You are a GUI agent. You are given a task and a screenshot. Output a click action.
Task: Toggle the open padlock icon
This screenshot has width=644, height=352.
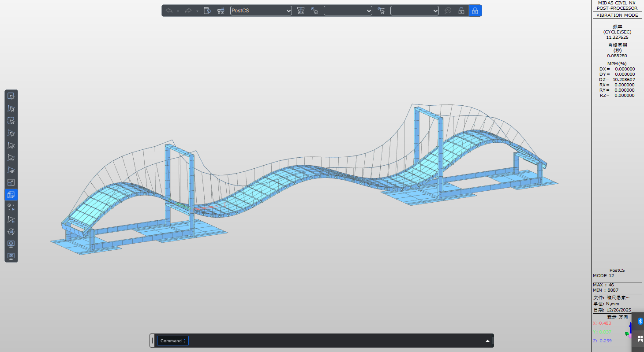tap(461, 11)
